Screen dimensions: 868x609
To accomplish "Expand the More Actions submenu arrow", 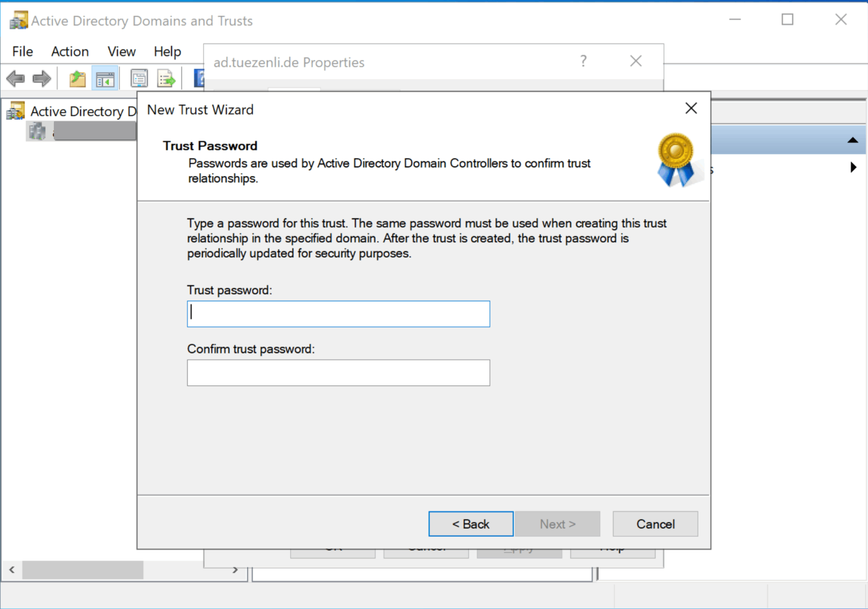I will click(853, 167).
